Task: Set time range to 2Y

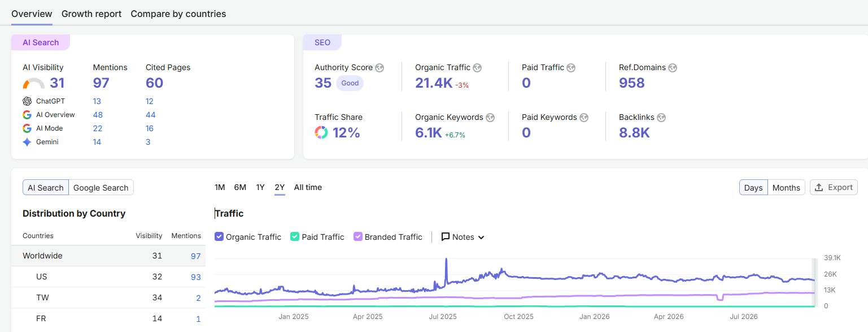Action: (280, 187)
